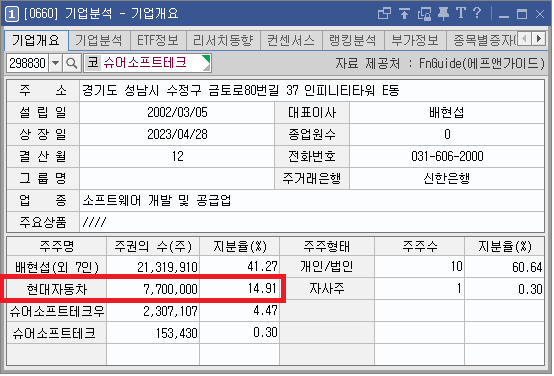
Task: Click the 주주수 column header
Action: coord(419,247)
